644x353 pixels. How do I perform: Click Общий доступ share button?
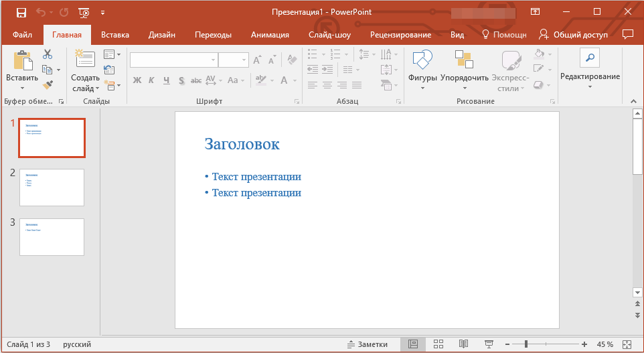click(573, 35)
